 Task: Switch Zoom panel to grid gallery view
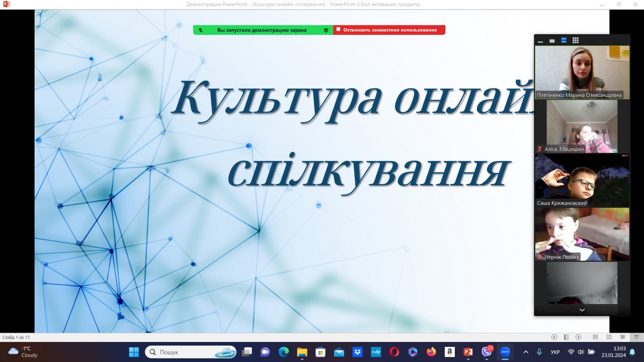tap(576, 40)
